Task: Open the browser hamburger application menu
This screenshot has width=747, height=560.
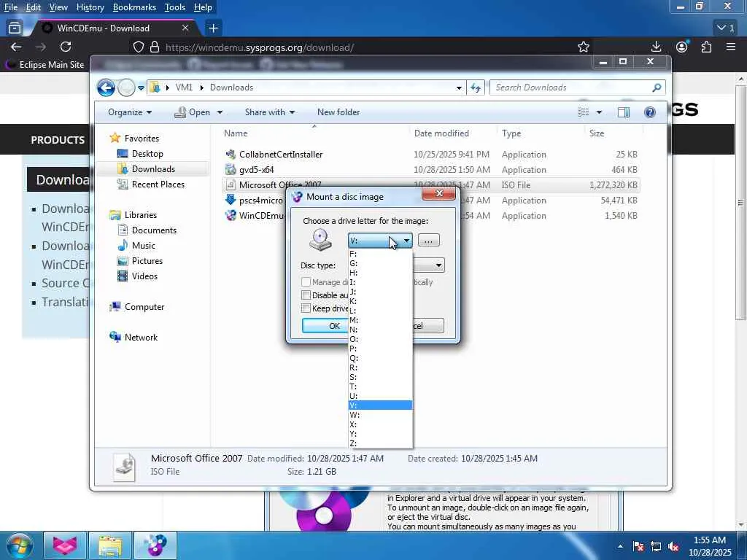Action: [x=731, y=47]
